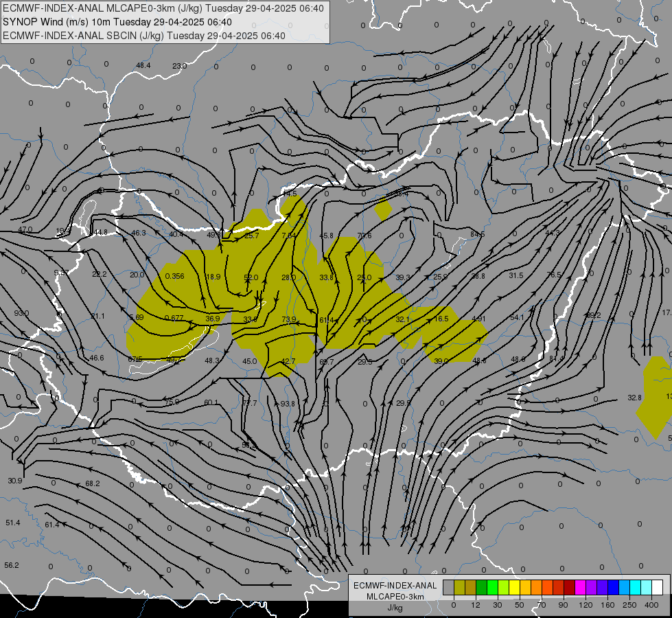Select the dark green legend swatch after 12
672x618 pixels.
[x=481, y=588]
